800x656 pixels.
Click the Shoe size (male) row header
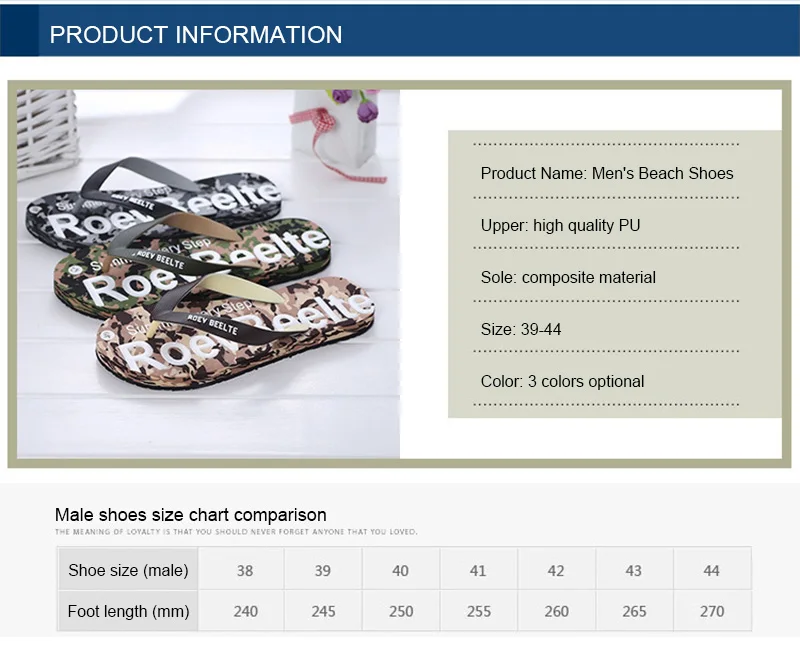click(x=128, y=570)
